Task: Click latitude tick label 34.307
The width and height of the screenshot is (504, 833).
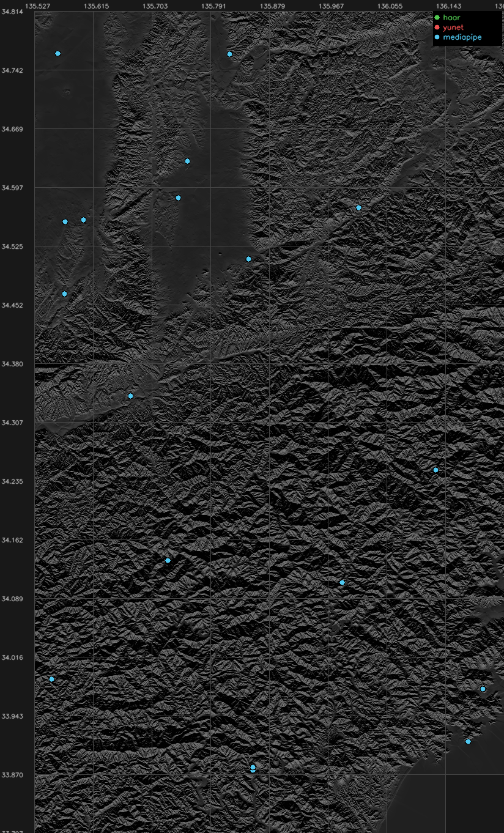Action: click(x=12, y=423)
